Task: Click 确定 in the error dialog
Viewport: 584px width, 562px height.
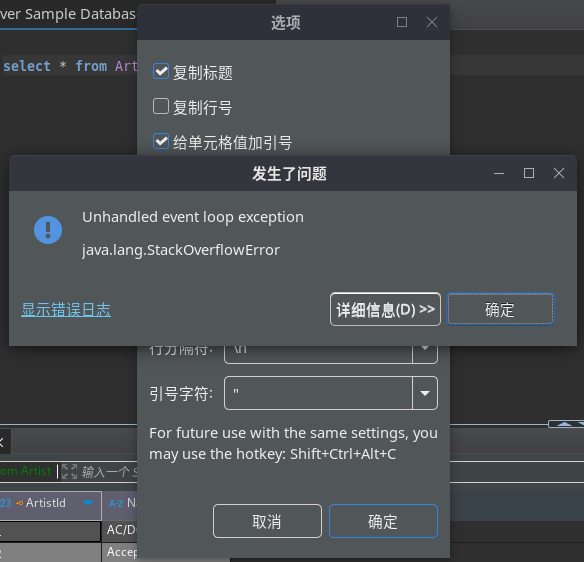Action: point(500,309)
